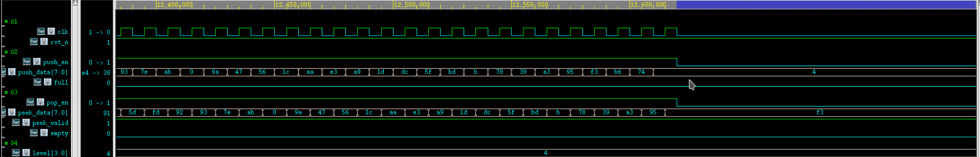Click the Ver icon beside pop_en
The image size is (980, 157).
[x=30, y=102]
